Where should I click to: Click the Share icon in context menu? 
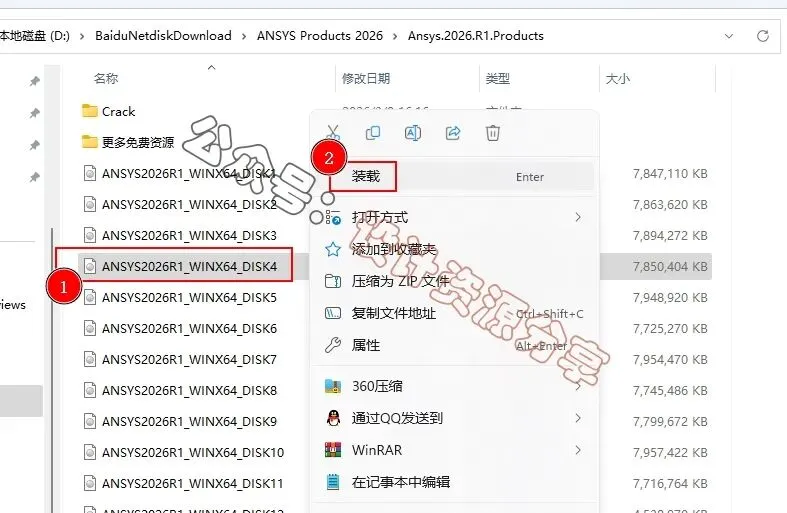tap(453, 133)
